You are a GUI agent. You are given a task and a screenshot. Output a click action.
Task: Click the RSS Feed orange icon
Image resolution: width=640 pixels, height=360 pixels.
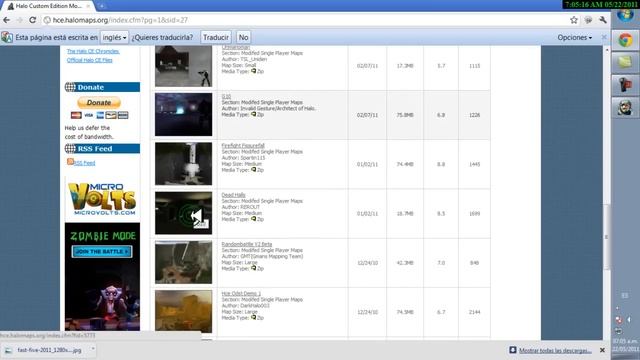pyautogui.click(x=70, y=162)
